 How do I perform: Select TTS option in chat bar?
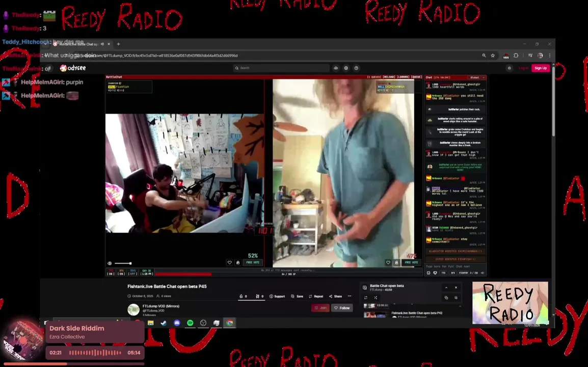(444, 273)
